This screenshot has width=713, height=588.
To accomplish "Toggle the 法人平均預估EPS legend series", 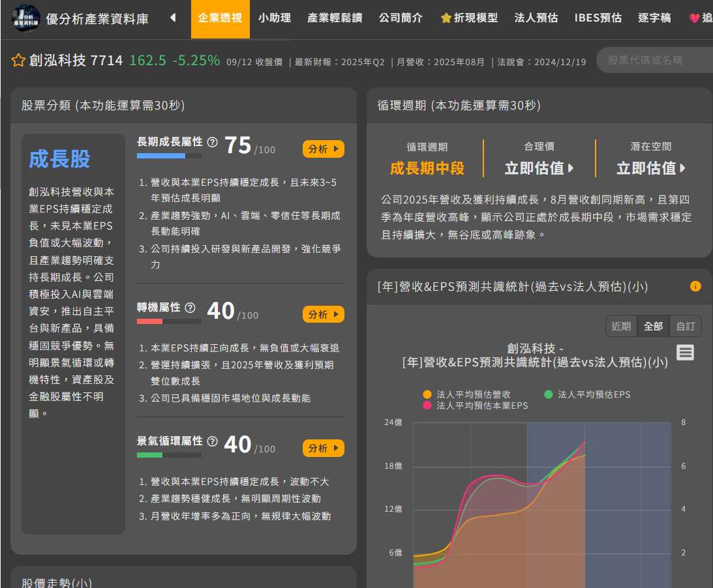I will click(x=587, y=394).
